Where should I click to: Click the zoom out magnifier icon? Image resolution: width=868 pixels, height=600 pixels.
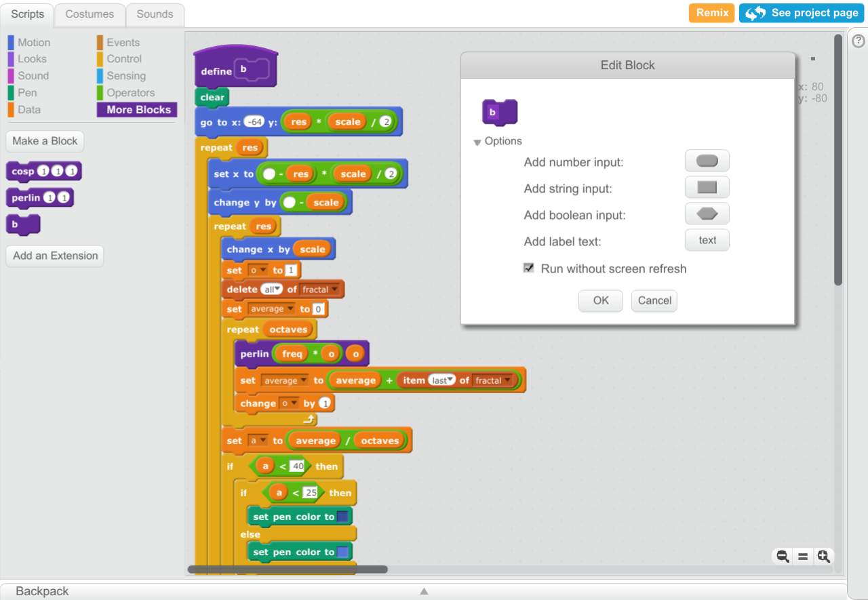coord(783,557)
